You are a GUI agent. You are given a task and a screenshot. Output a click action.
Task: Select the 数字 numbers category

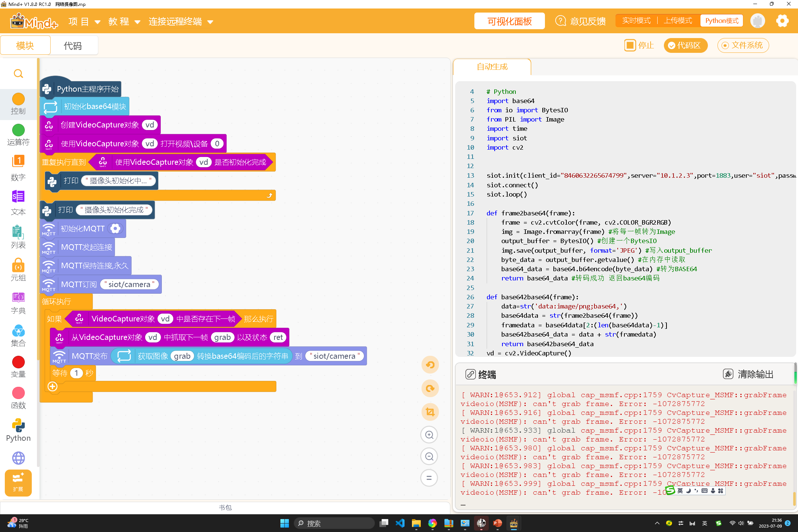pos(18,168)
